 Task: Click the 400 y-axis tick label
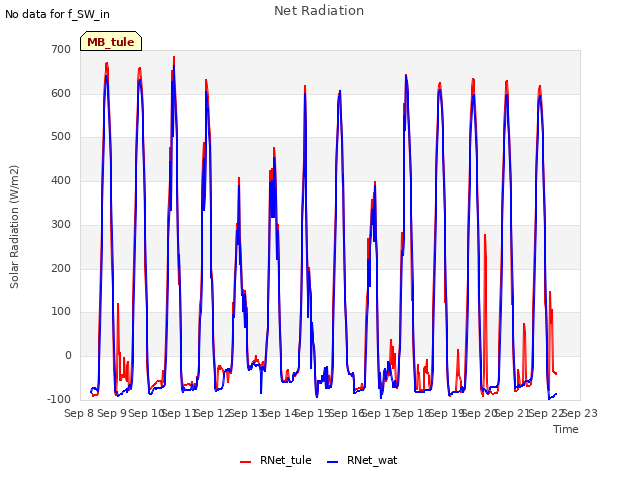pyautogui.click(x=61, y=180)
